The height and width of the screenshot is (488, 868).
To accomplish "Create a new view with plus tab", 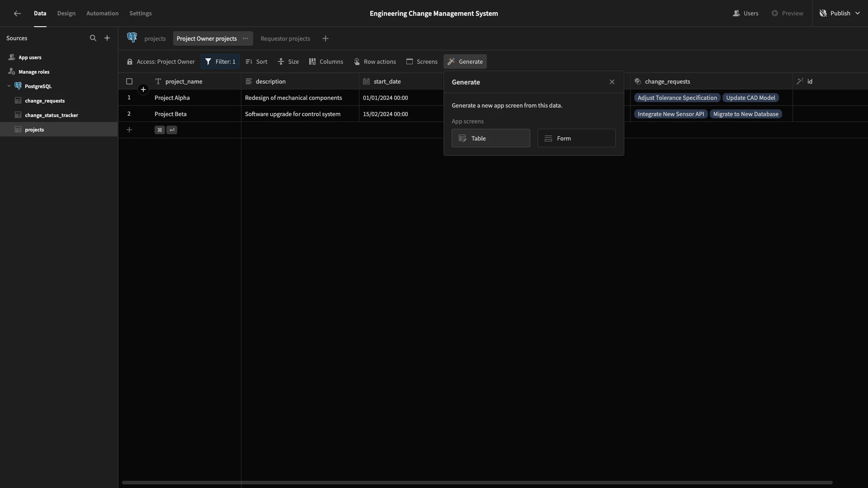I will 325,39.
